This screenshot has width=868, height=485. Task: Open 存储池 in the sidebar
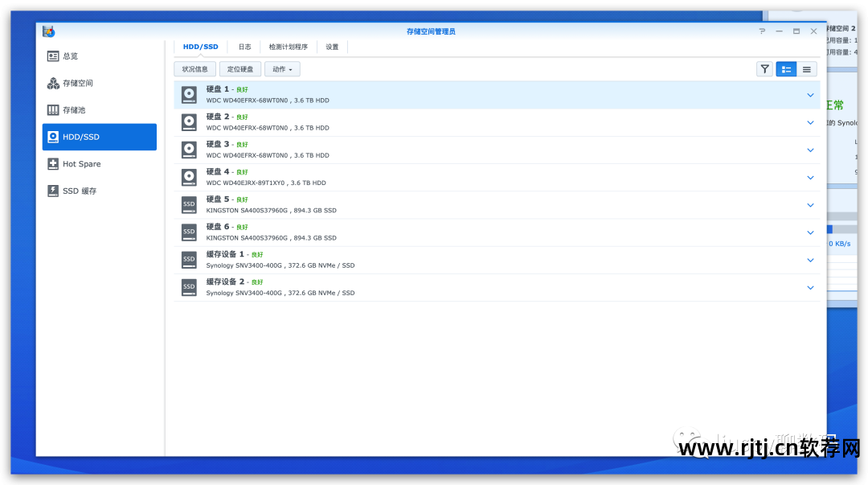(74, 110)
